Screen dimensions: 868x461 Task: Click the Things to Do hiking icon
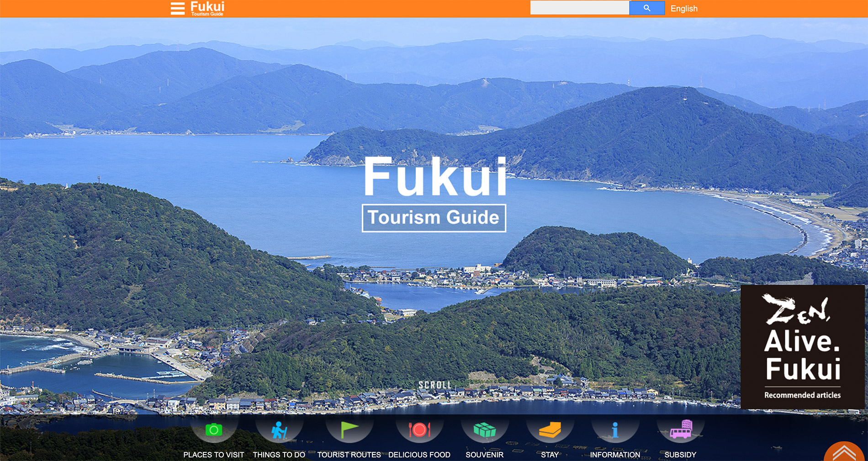pyautogui.click(x=279, y=429)
